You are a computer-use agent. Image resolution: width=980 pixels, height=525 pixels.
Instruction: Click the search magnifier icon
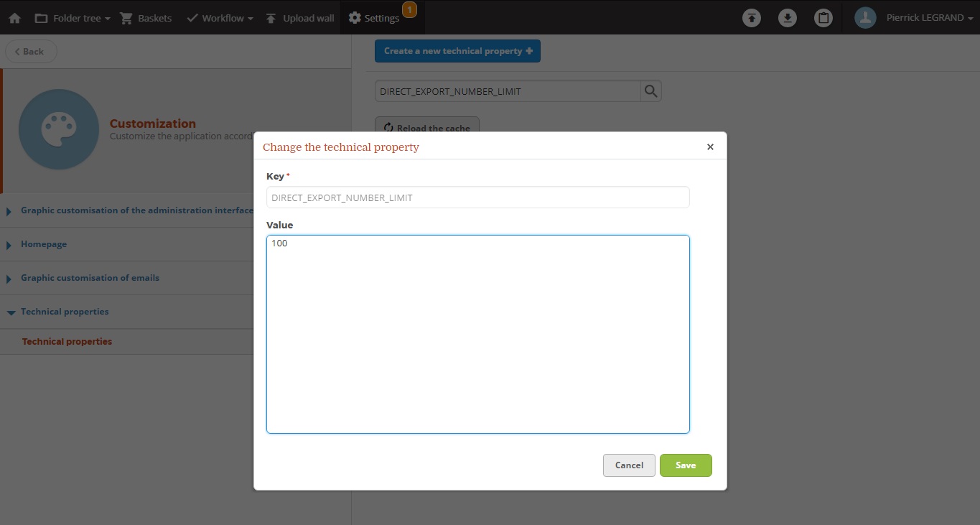click(650, 91)
